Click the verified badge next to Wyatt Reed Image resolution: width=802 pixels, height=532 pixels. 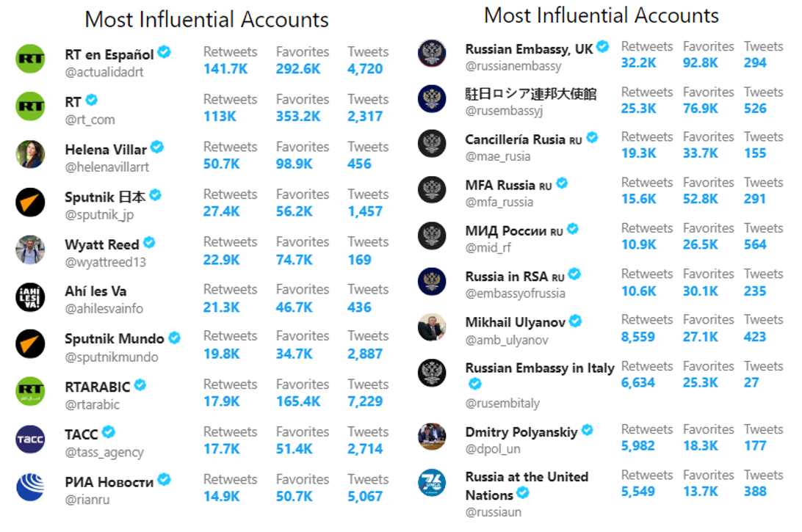[149, 242]
